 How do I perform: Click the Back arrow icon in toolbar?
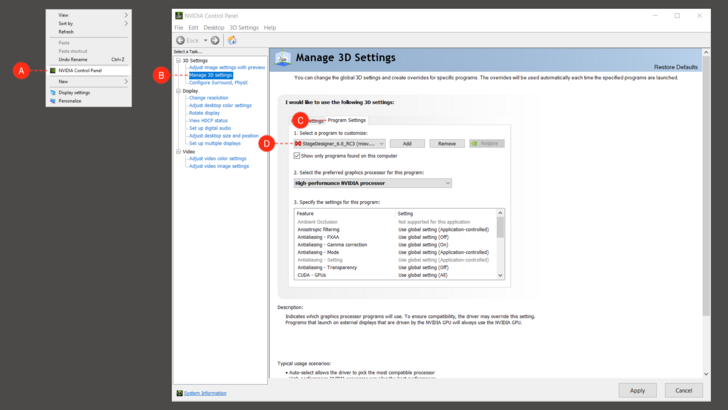coord(180,40)
